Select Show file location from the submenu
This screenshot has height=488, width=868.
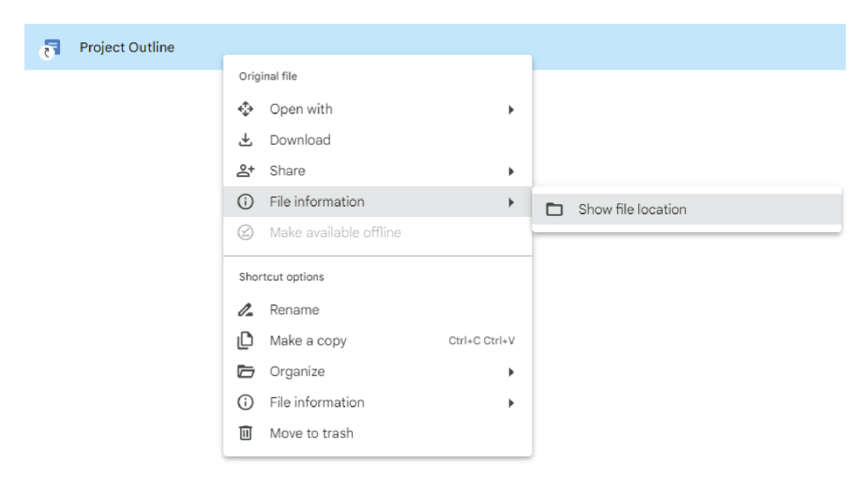[627, 209]
